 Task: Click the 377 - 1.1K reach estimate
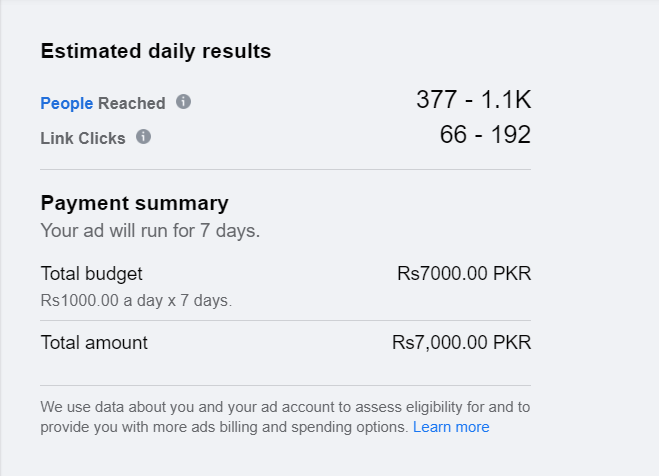[x=473, y=100]
